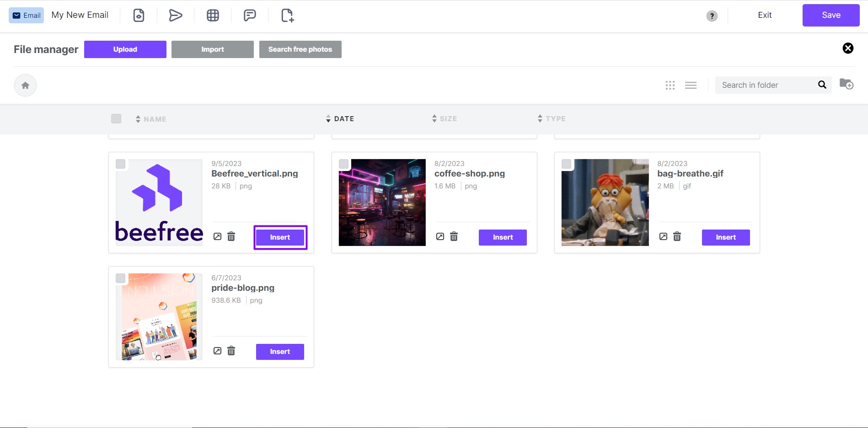Viewport: 868px width, 428px height.
Task: Click the search magnifier icon
Action: coord(822,85)
